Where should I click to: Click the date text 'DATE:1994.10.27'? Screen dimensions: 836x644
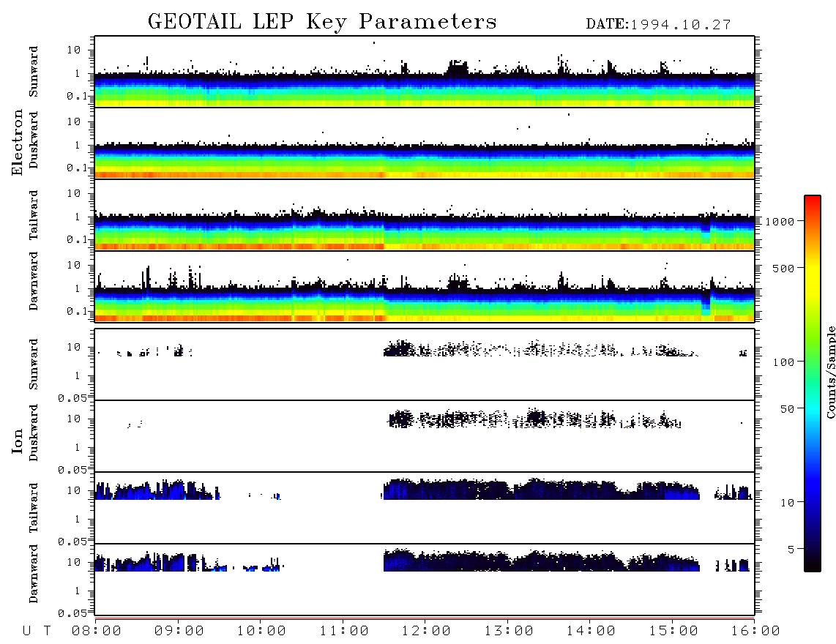(658, 25)
